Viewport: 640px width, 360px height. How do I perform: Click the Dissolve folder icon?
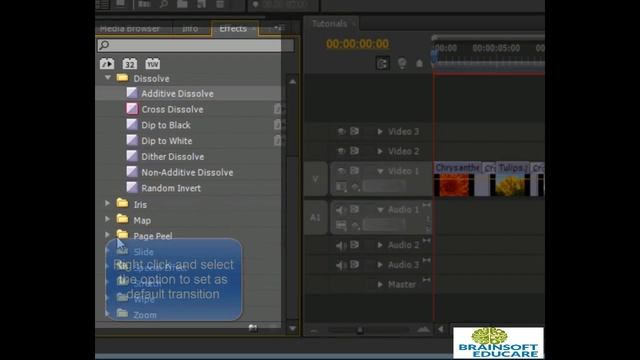point(122,78)
